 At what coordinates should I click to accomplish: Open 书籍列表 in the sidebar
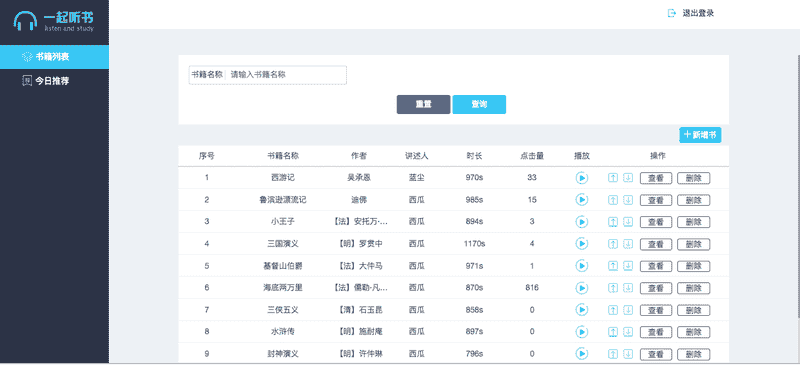coord(55,57)
